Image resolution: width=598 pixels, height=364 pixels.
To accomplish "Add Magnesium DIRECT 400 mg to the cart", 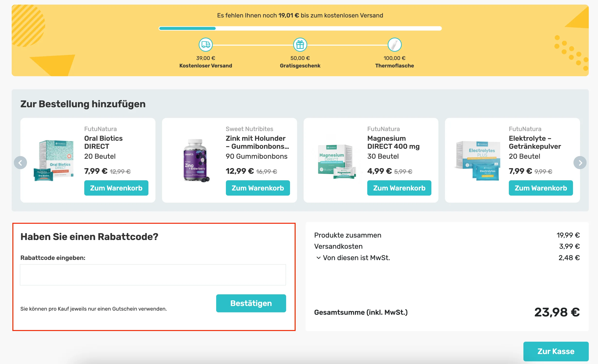I will click(399, 188).
